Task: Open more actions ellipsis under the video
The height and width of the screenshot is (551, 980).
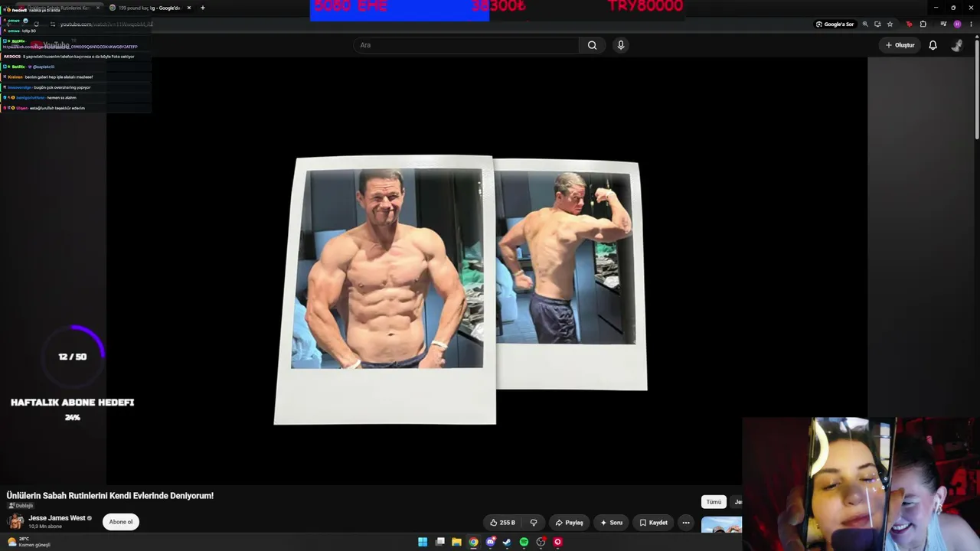Action: 686,523
